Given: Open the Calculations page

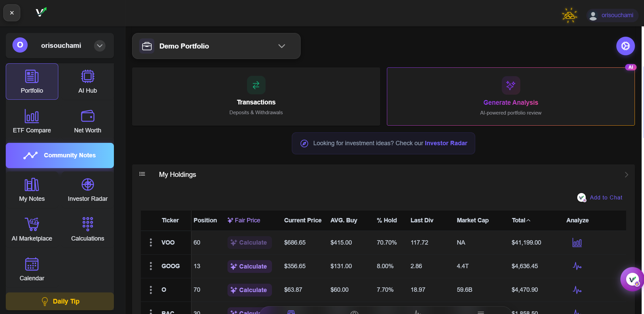Looking at the screenshot, I should point(88,229).
